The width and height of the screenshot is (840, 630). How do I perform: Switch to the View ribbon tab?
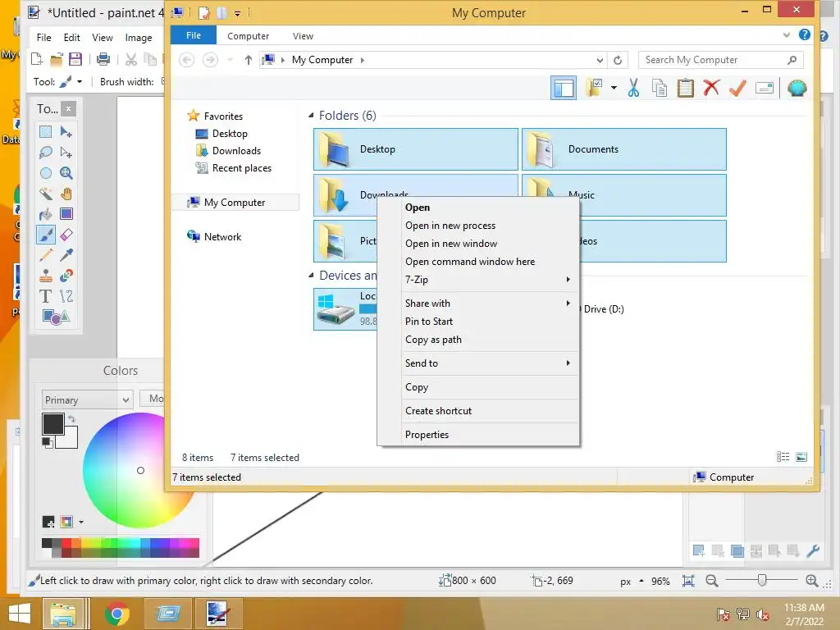click(x=303, y=36)
